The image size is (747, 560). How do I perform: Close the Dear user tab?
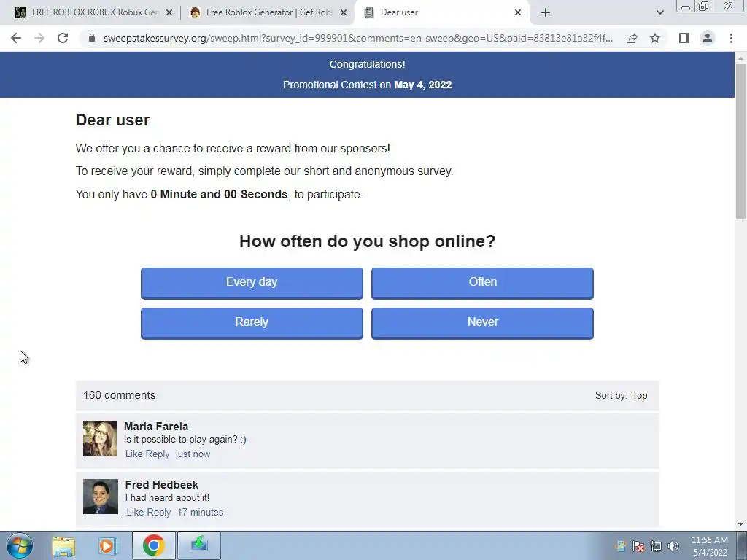pos(518,12)
